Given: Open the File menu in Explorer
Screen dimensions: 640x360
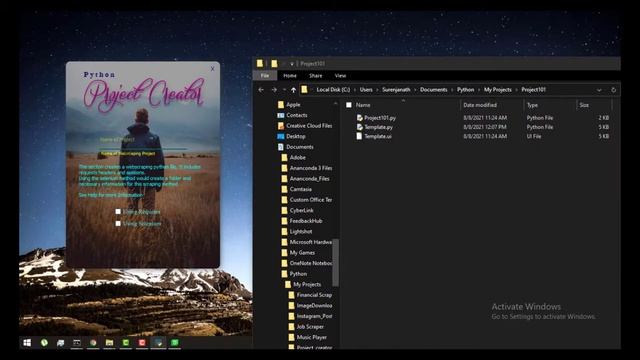Looking at the screenshot, I should click(265, 76).
